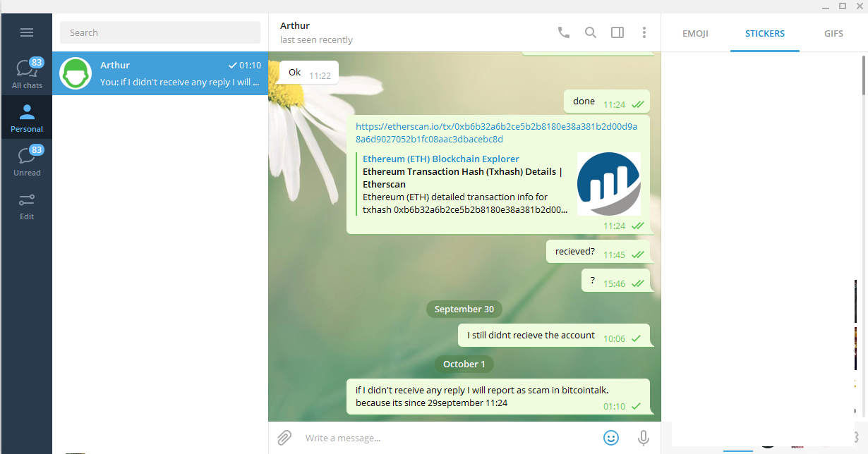Click the Etherscan logo thumbnail
The height and width of the screenshot is (454, 868).
click(609, 183)
